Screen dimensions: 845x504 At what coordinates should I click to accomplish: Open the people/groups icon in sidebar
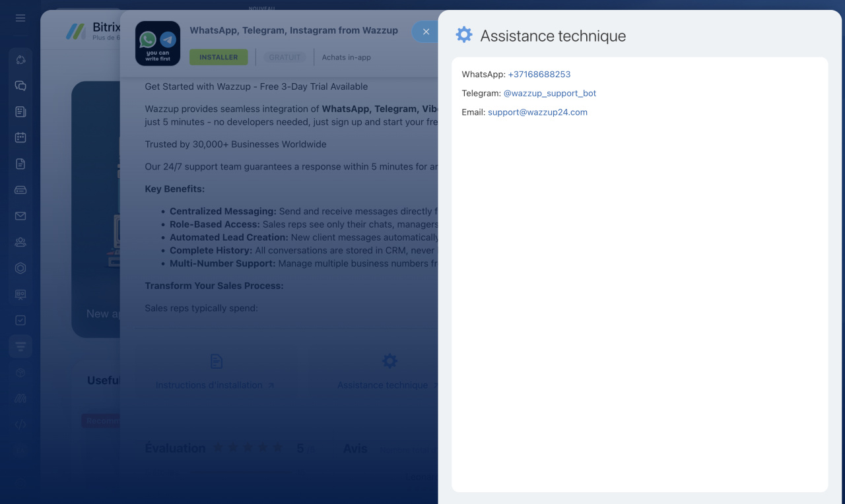[20, 242]
